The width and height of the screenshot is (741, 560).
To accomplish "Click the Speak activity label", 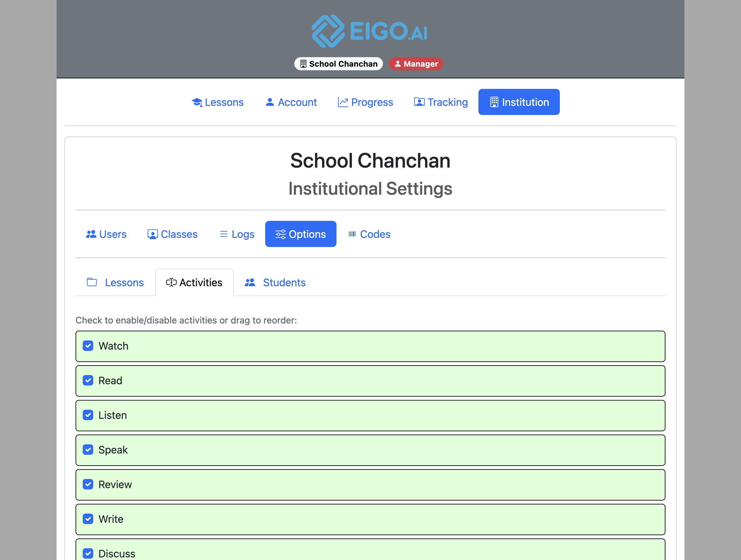I will pos(113,450).
